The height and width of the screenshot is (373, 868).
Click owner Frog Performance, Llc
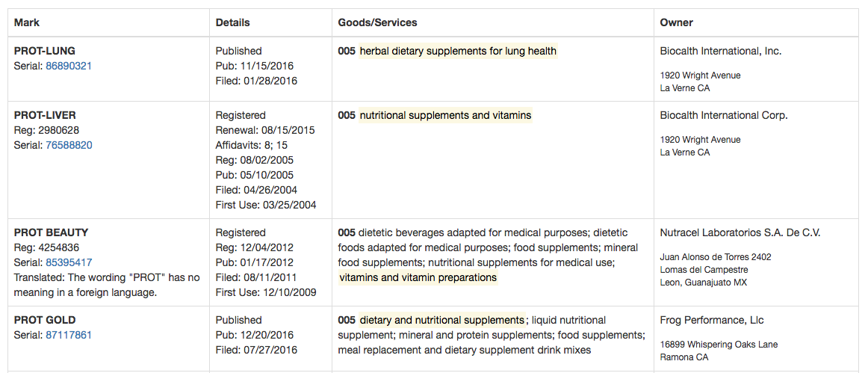click(x=713, y=320)
